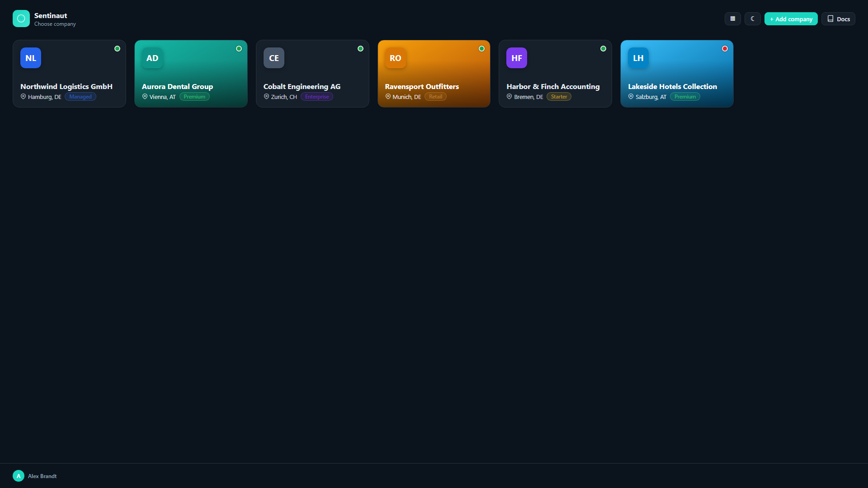Toggle dark mode moon icon
This screenshot has width=868, height=488.
[x=753, y=19]
